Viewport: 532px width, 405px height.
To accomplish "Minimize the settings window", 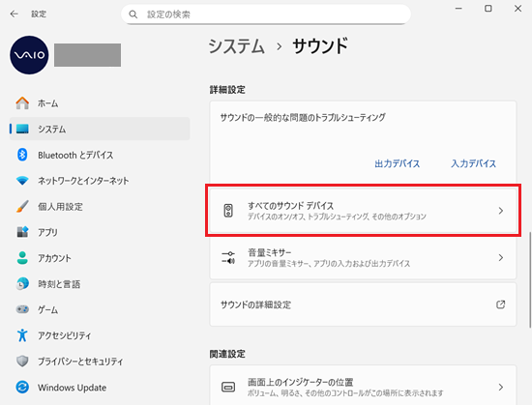I will point(458,8).
